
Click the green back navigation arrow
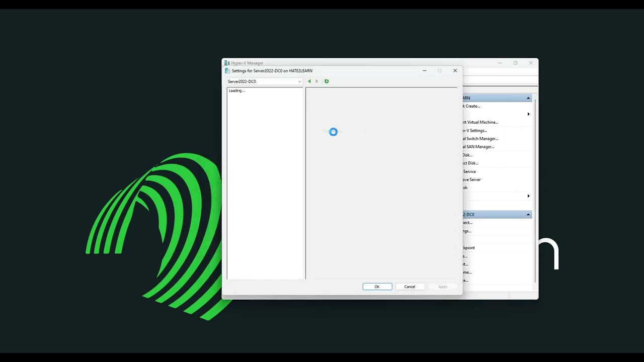pyautogui.click(x=309, y=81)
